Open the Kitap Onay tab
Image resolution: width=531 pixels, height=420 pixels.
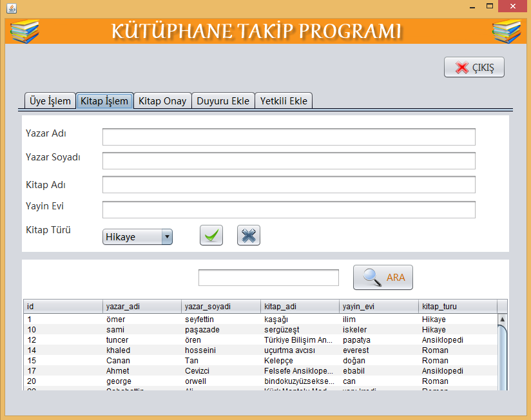[x=162, y=101]
